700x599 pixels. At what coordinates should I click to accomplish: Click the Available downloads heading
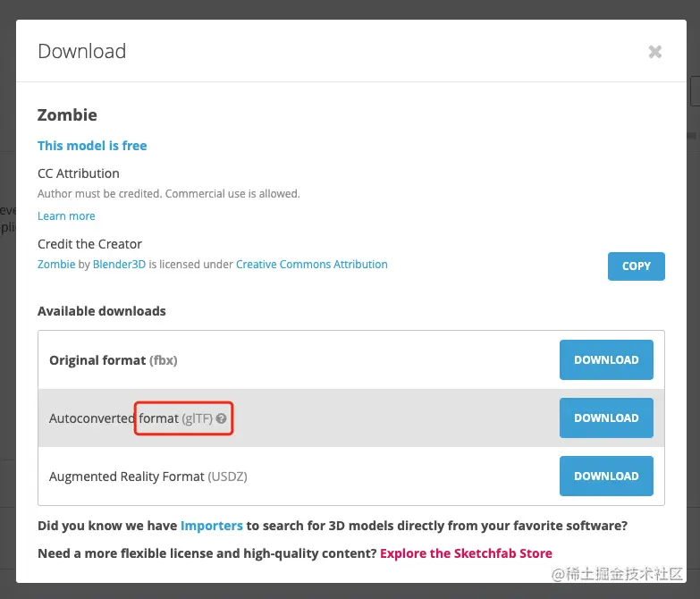coord(101,311)
